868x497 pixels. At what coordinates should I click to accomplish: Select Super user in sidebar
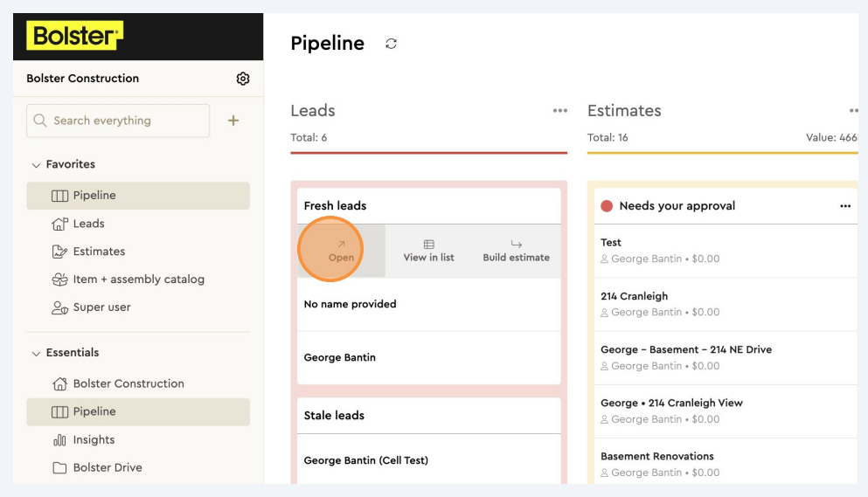101,307
